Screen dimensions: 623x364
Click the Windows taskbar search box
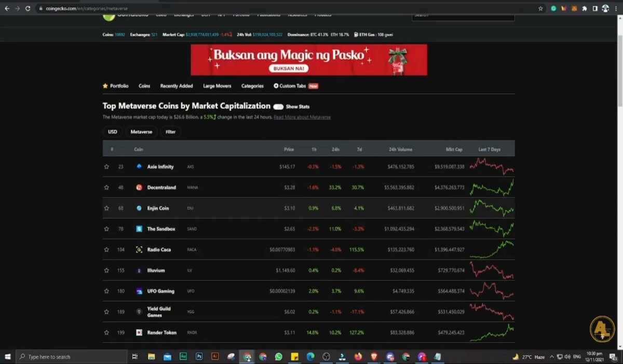point(72,357)
